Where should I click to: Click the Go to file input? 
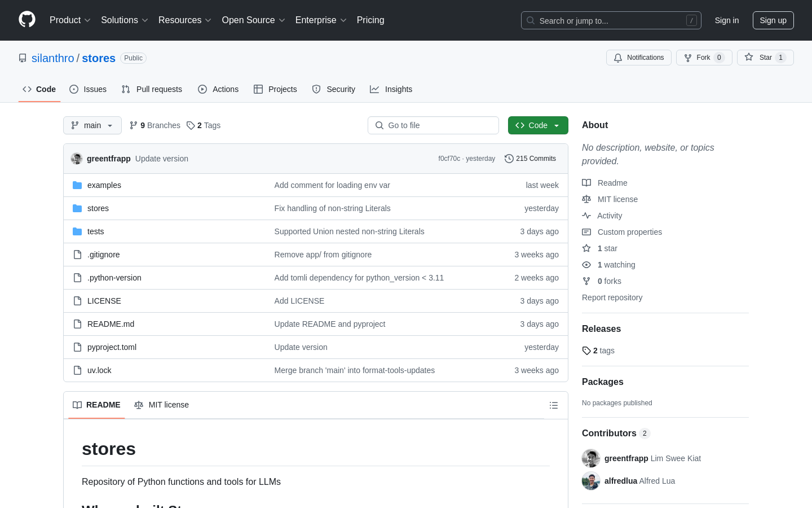[433, 125]
